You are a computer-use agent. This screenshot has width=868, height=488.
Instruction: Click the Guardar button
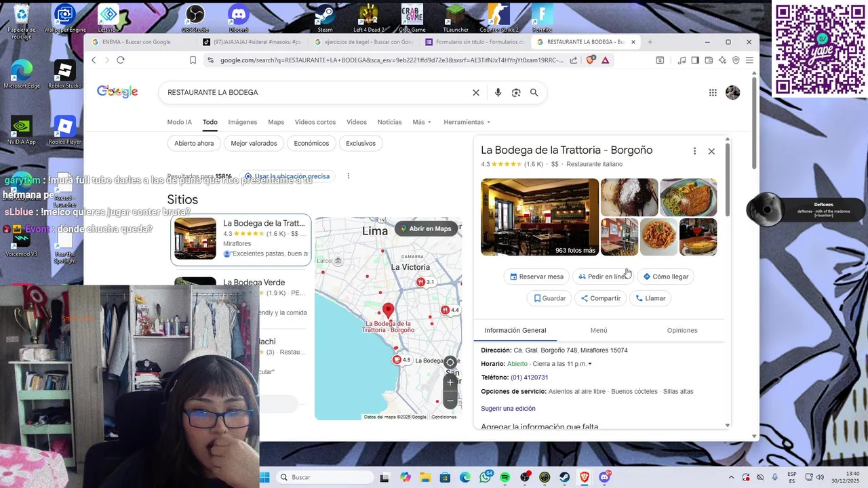(549, 298)
